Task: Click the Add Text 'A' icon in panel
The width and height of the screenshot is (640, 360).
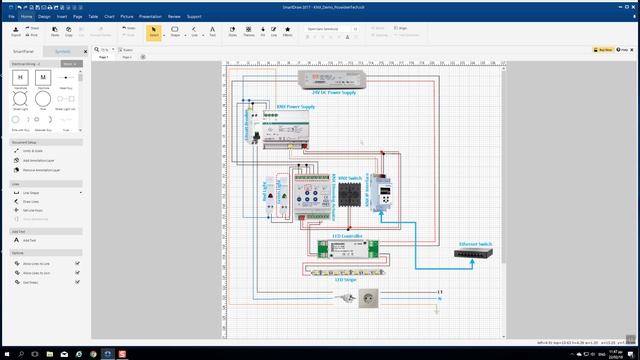Action: [x=16, y=240]
